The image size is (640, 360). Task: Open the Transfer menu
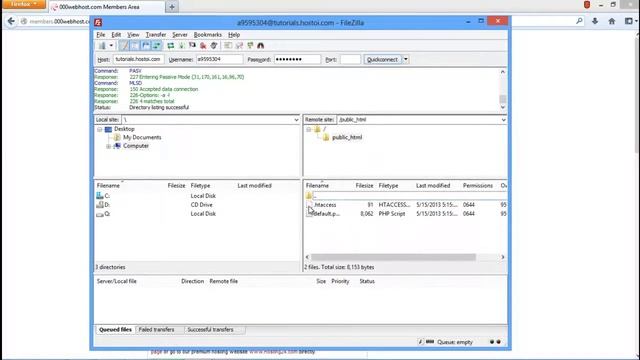click(156, 35)
